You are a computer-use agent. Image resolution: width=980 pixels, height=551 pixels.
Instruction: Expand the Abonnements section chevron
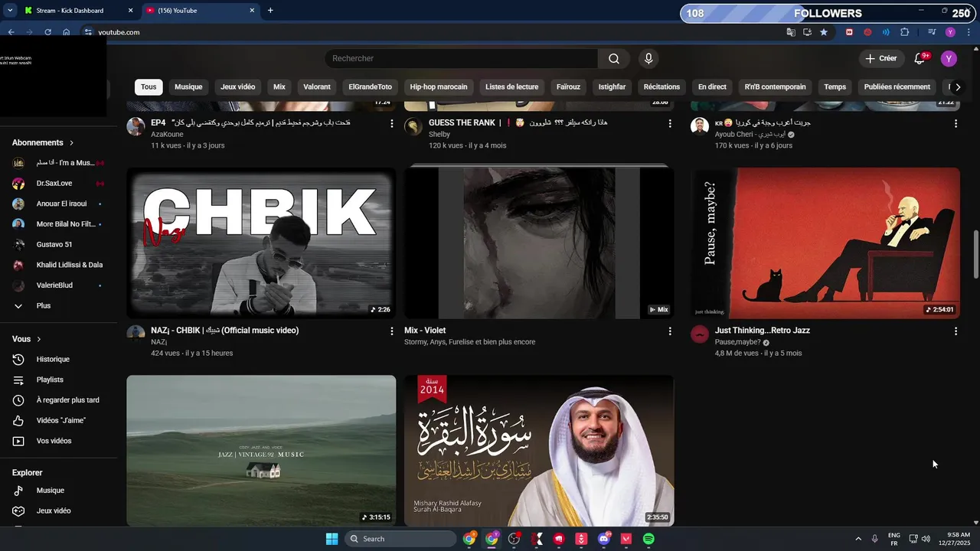point(72,143)
